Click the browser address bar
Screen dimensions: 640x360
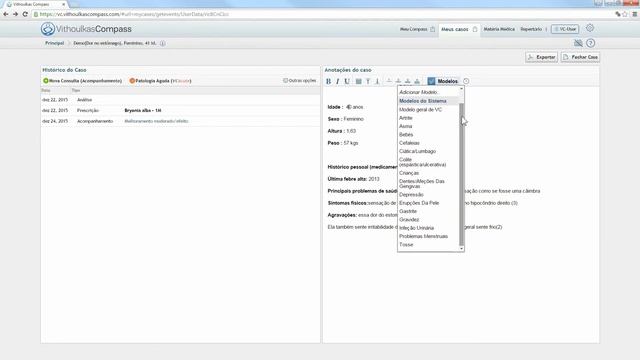(322, 14)
